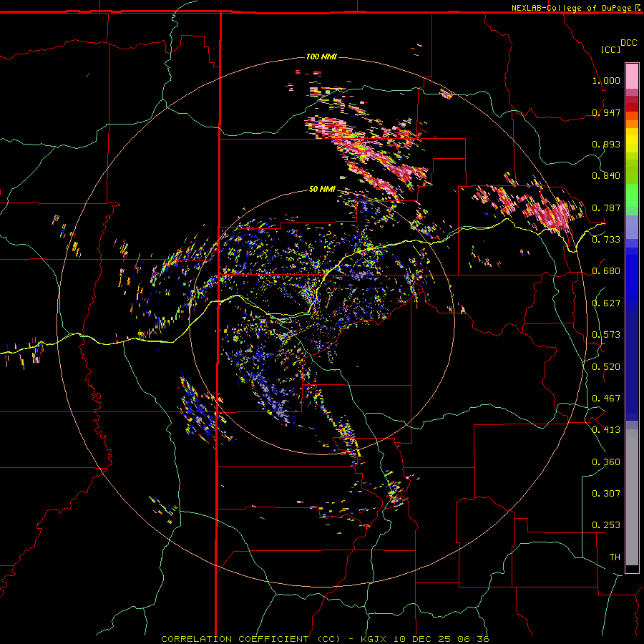Click the green segment of the color bar
This screenshot has height=644, width=644.
632,195
